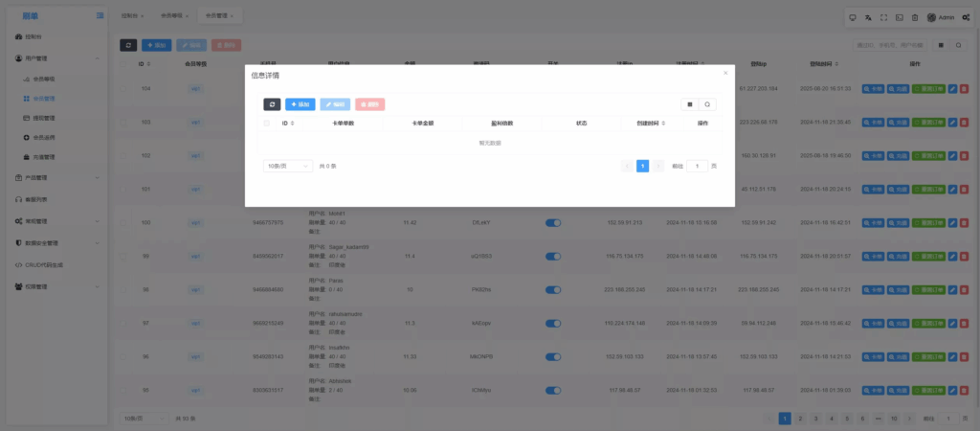Open the settings gears icon beside Admin

click(x=966, y=17)
